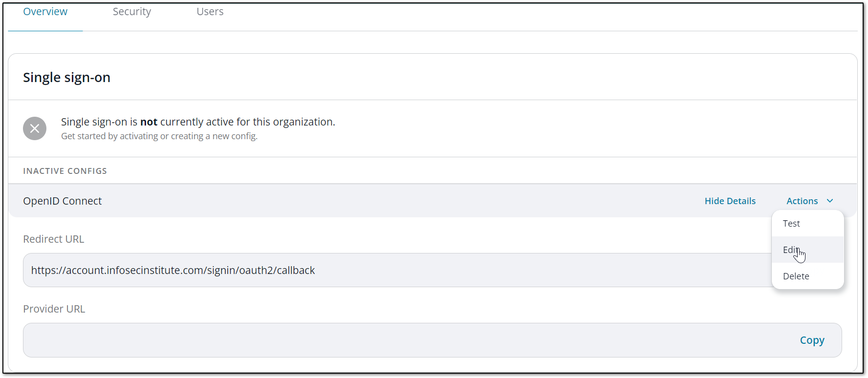Click the Actions chevron arrow icon

(x=830, y=201)
